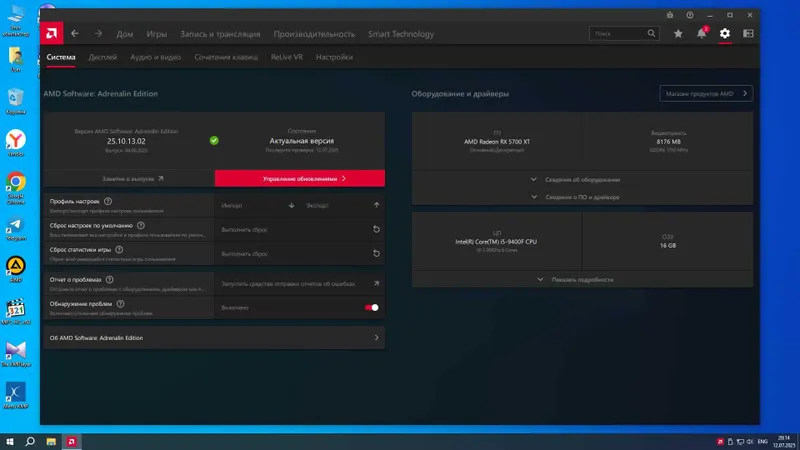Image resolution: width=800 pixels, height=450 pixels.
Task: Open File Explorer in taskbar
Action: pos(51,442)
